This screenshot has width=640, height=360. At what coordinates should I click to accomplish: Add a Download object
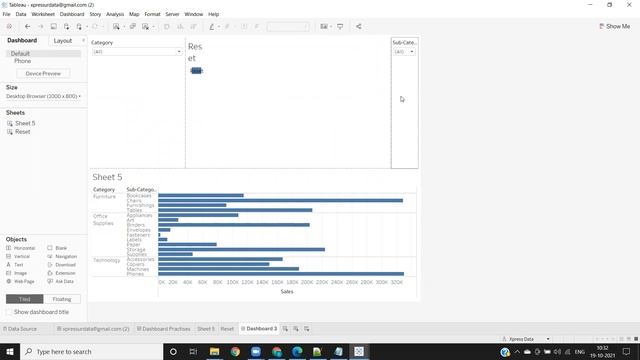pos(61,265)
